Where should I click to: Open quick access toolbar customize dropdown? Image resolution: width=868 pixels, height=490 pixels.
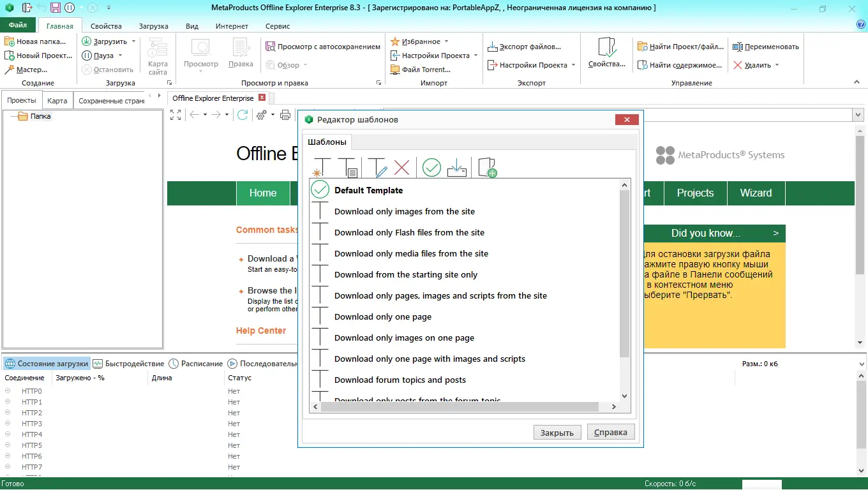coord(108,8)
